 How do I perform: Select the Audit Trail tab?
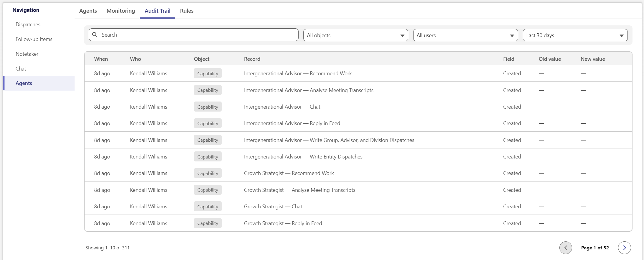157,11
